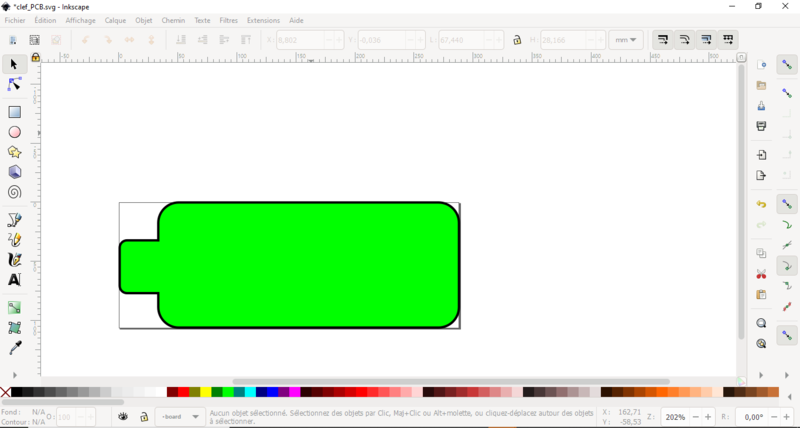Toggle current layer visibility eye icon
Screen dimensions: 800x428
click(123, 416)
